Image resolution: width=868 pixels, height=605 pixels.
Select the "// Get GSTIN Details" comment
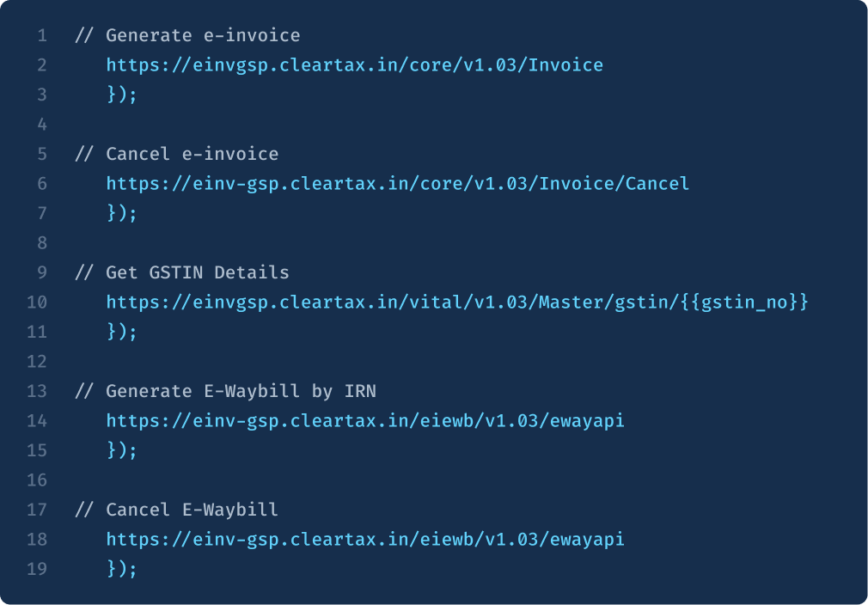(182, 272)
